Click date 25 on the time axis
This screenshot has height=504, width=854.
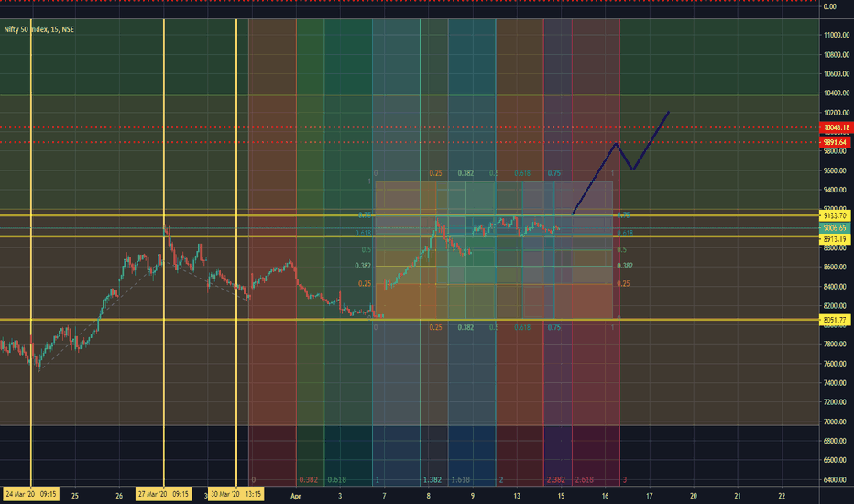click(75, 496)
